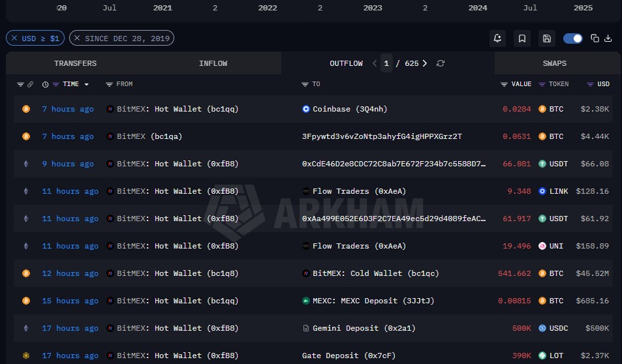
Task: Click the clock icon in Time header
Action: click(45, 84)
